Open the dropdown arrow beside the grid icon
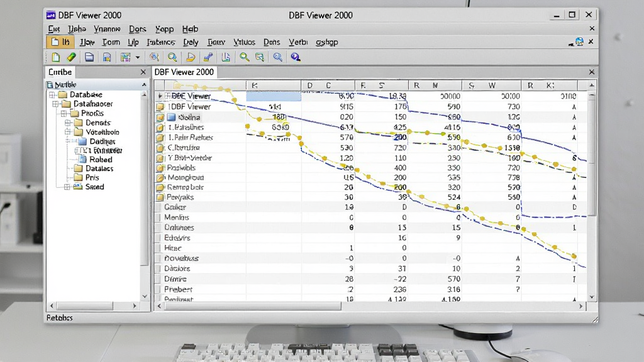The height and width of the screenshot is (362, 644). pyautogui.click(x=138, y=57)
